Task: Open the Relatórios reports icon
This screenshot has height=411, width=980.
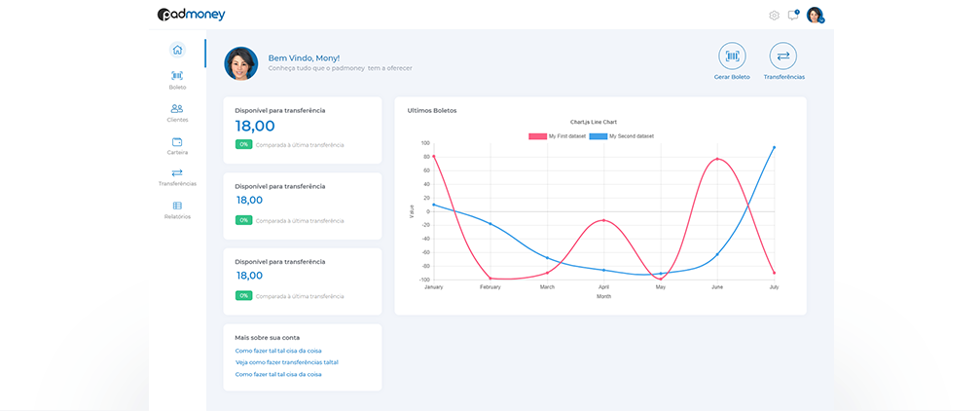Action: 176,205
